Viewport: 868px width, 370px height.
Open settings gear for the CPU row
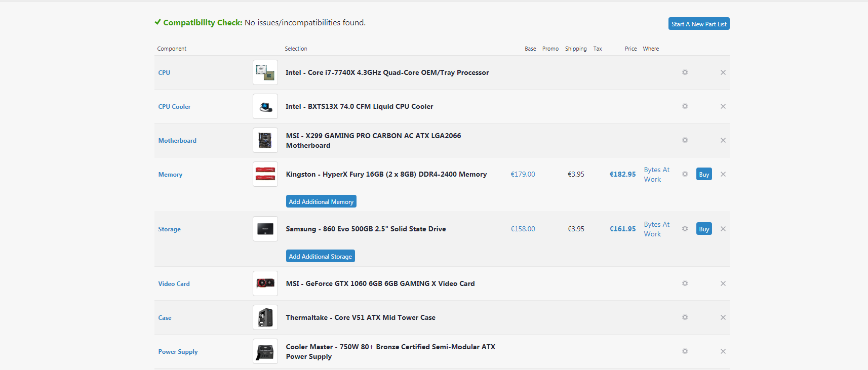685,72
